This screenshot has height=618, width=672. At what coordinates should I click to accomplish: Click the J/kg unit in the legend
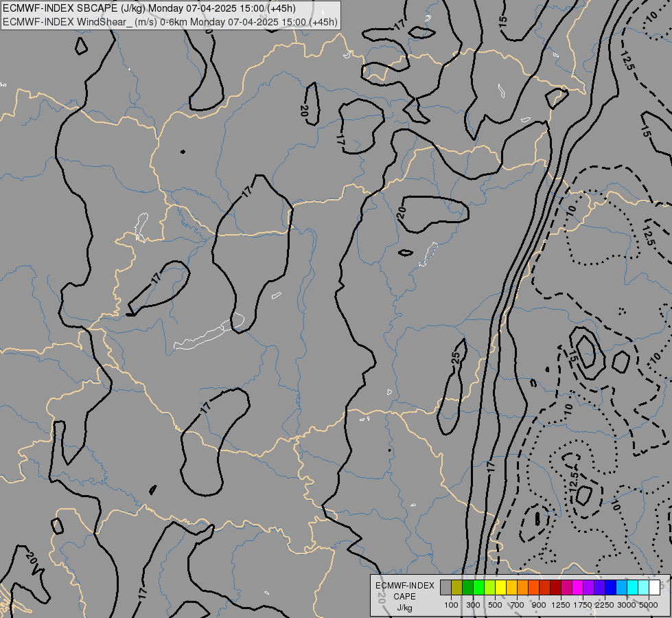click(x=404, y=608)
